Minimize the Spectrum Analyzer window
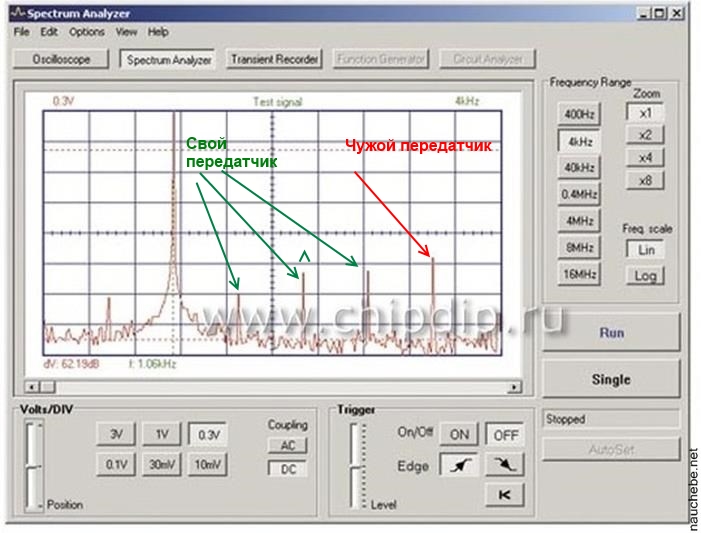The width and height of the screenshot is (701, 533). pyautogui.click(x=643, y=13)
